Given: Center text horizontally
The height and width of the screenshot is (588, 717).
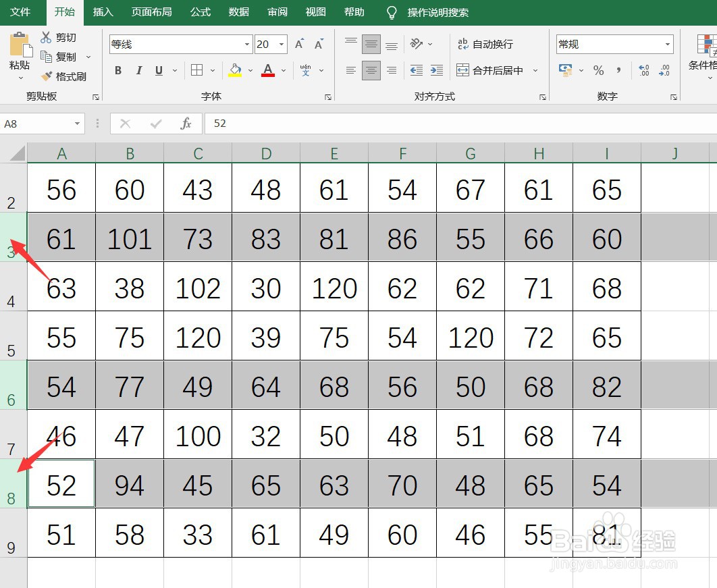Looking at the screenshot, I should 371,70.
